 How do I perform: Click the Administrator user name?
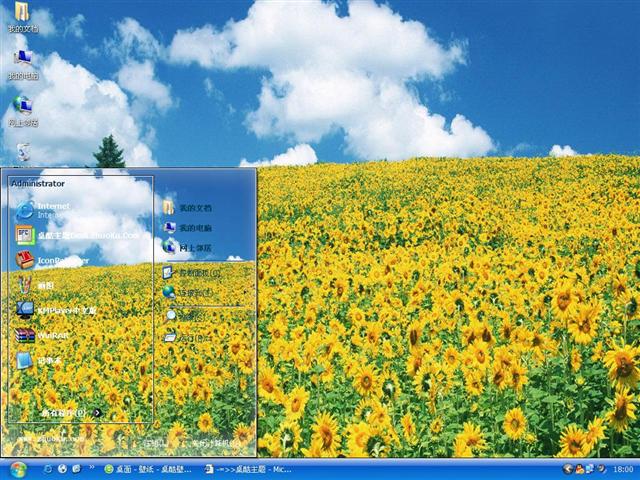[38, 184]
